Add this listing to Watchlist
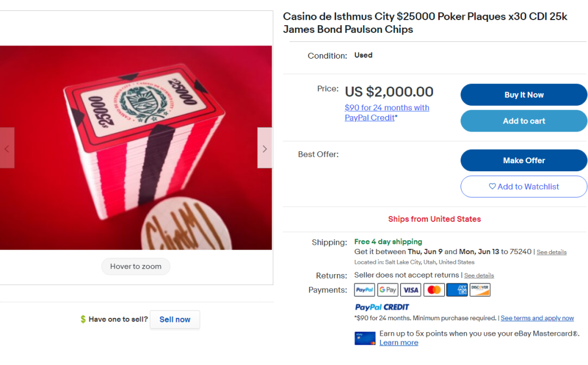 click(x=524, y=186)
